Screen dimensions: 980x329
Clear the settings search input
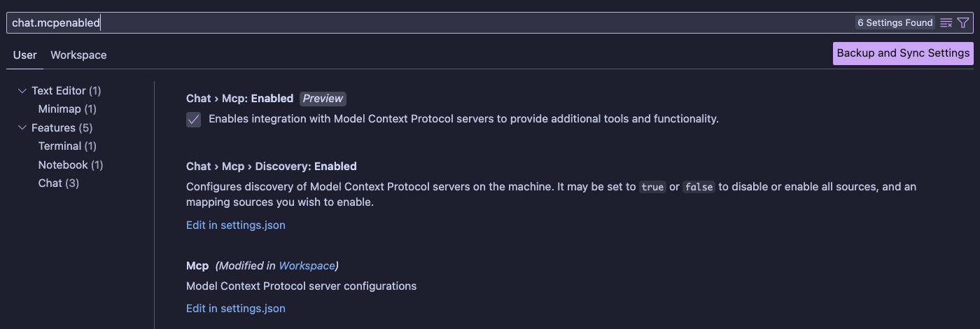[x=946, y=23]
